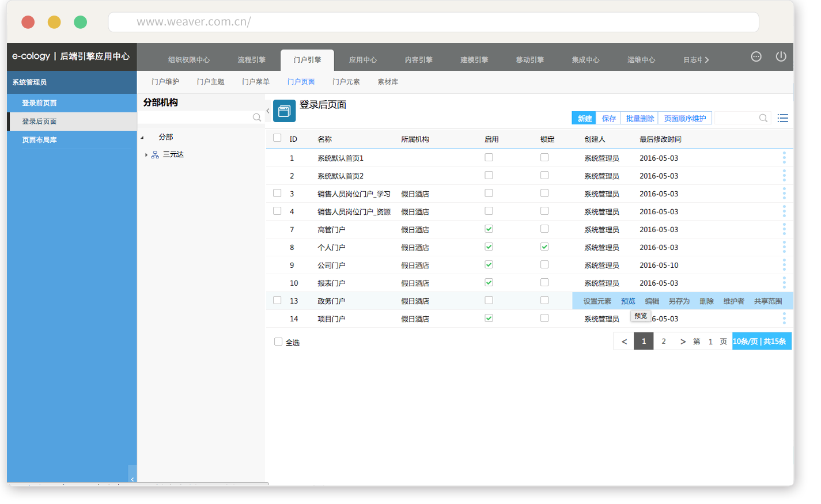Screen dimensions: 821x504
Task: Open the 门户元素 sub-menu tab
Action: tap(346, 82)
